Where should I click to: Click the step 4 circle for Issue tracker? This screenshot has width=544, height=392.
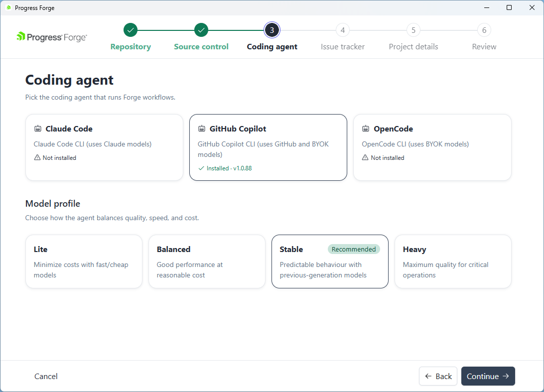[x=343, y=30]
